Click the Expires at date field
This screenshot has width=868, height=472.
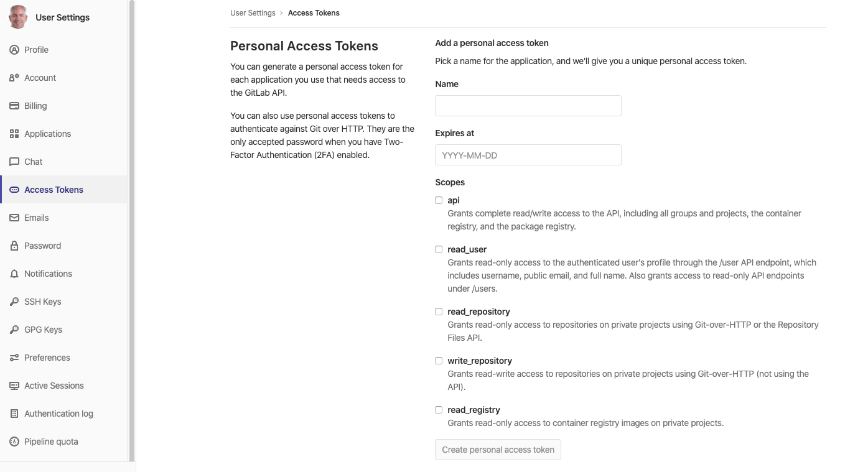[x=528, y=155]
